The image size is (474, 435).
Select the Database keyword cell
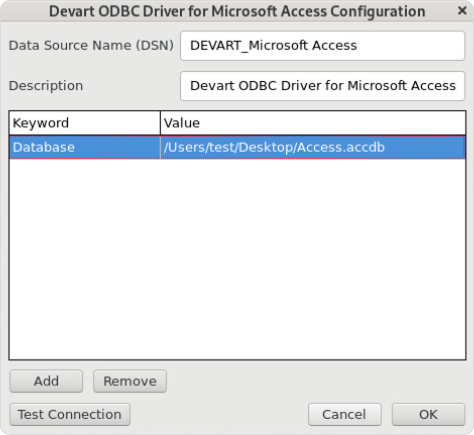click(x=85, y=147)
